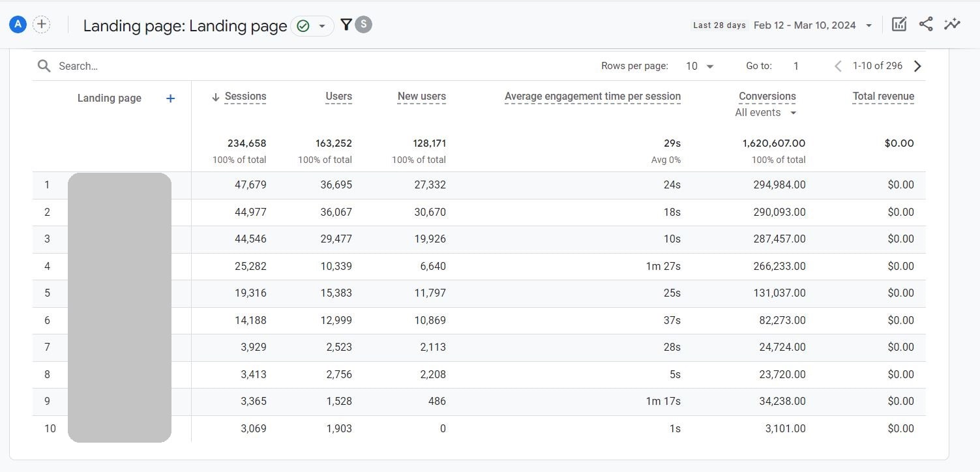980x472 pixels.
Task: Sort by the Users column header
Action: (x=338, y=96)
